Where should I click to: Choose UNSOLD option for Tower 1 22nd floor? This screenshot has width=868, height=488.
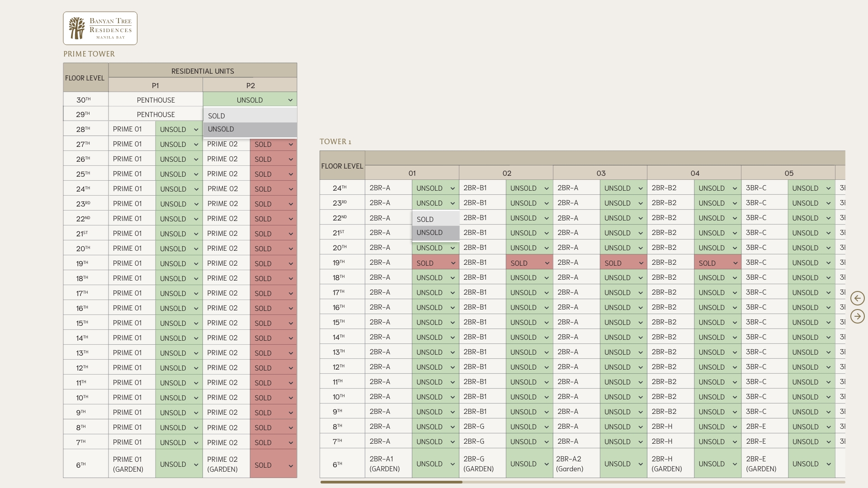(435, 233)
